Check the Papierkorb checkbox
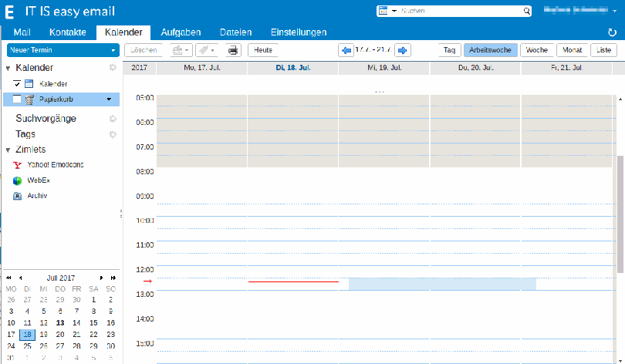Viewport: 625px width, 364px height. [17, 99]
